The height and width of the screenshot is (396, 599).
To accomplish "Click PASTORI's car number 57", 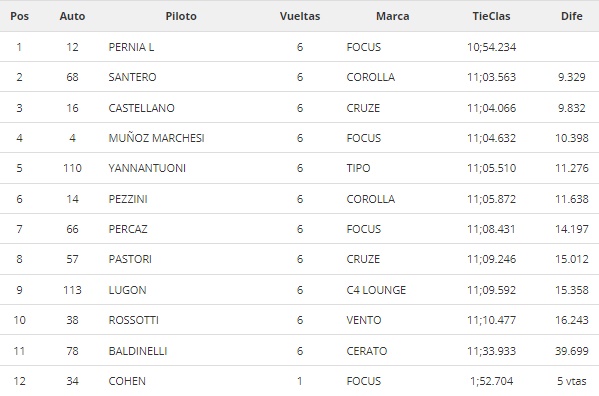I will pos(72,259).
